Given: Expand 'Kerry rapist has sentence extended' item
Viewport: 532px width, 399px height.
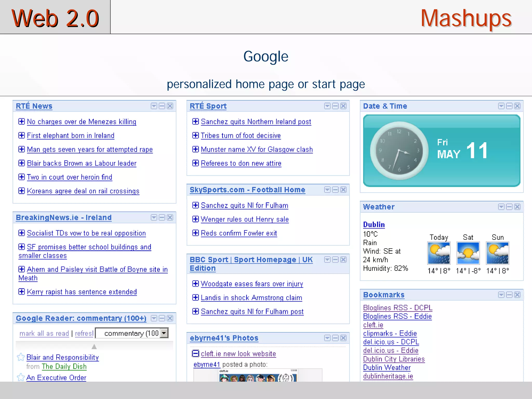Looking at the screenshot, I should [22, 292].
